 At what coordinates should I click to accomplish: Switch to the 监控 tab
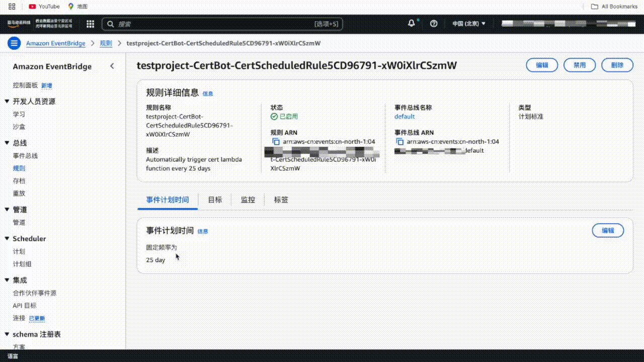pyautogui.click(x=248, y=200)
